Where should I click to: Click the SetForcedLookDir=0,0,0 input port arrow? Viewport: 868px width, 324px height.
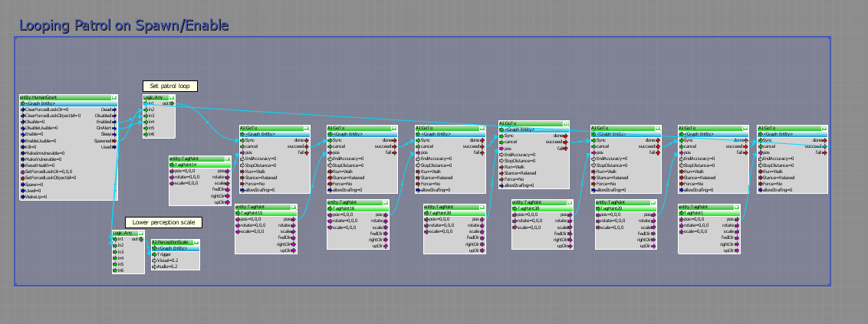coord(23,172)
